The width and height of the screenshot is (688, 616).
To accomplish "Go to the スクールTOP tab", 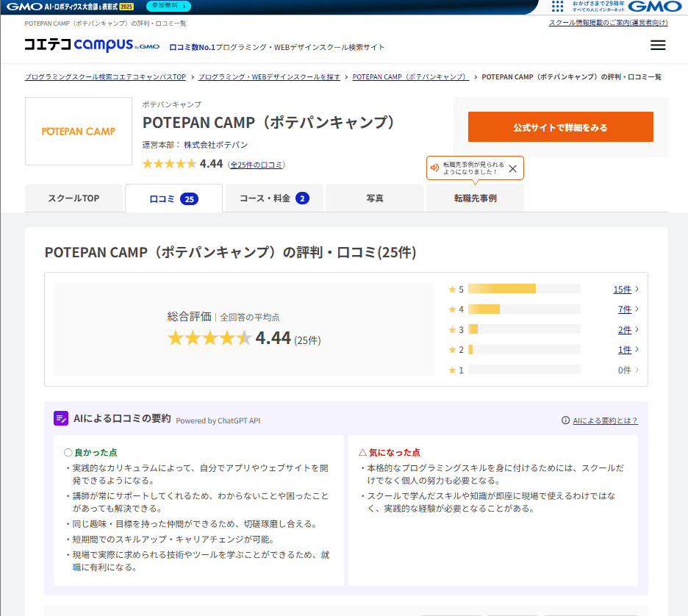I will pos(74,198).
